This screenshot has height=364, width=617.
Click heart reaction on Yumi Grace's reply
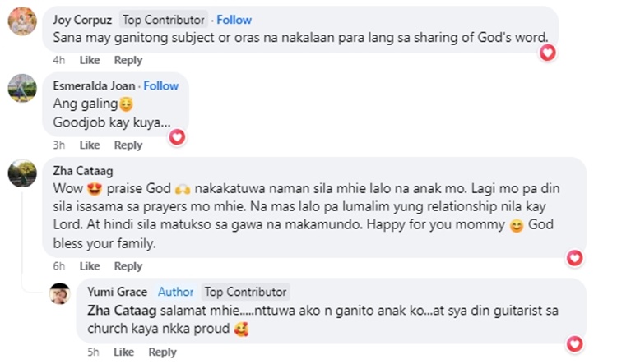[x=575, y=343]
